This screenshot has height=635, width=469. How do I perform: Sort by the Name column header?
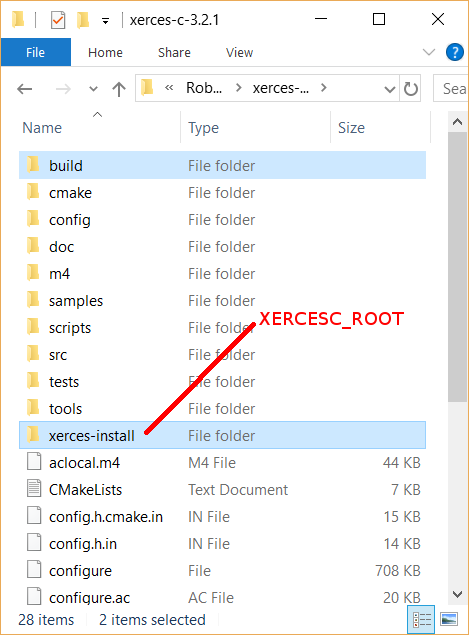point(42,128)
